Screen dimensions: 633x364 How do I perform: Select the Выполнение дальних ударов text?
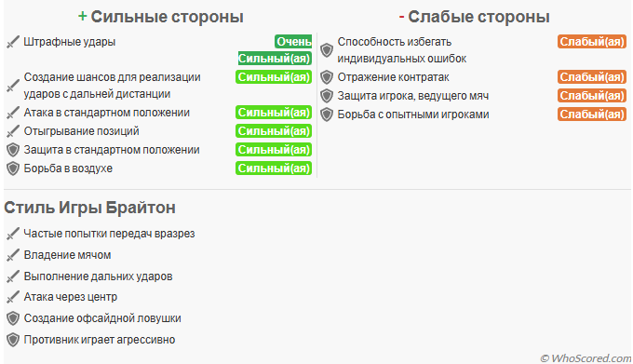(x=98, y=276)
